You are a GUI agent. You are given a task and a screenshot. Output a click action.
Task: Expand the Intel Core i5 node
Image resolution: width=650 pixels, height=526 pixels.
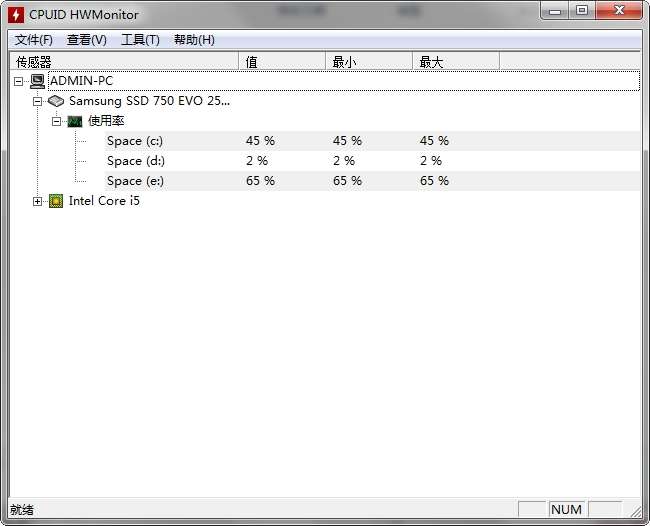pyautogui.click(x=37, y=201)
